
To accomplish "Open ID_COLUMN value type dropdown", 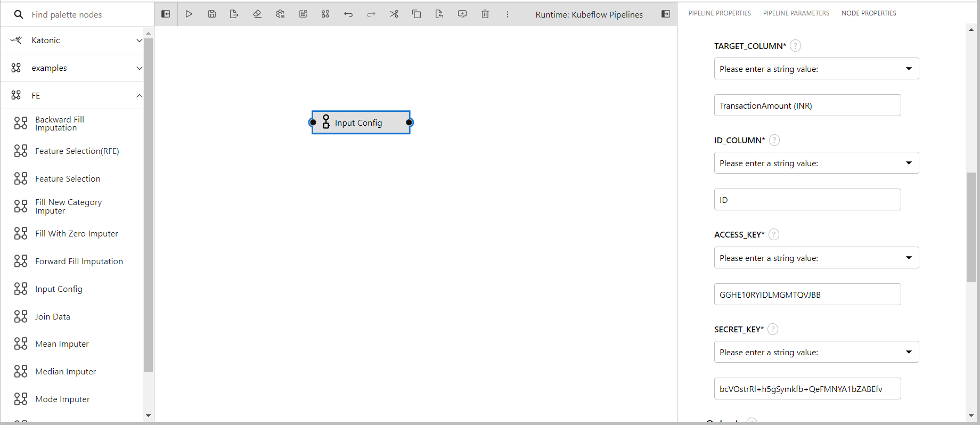I will click(816, 163).
